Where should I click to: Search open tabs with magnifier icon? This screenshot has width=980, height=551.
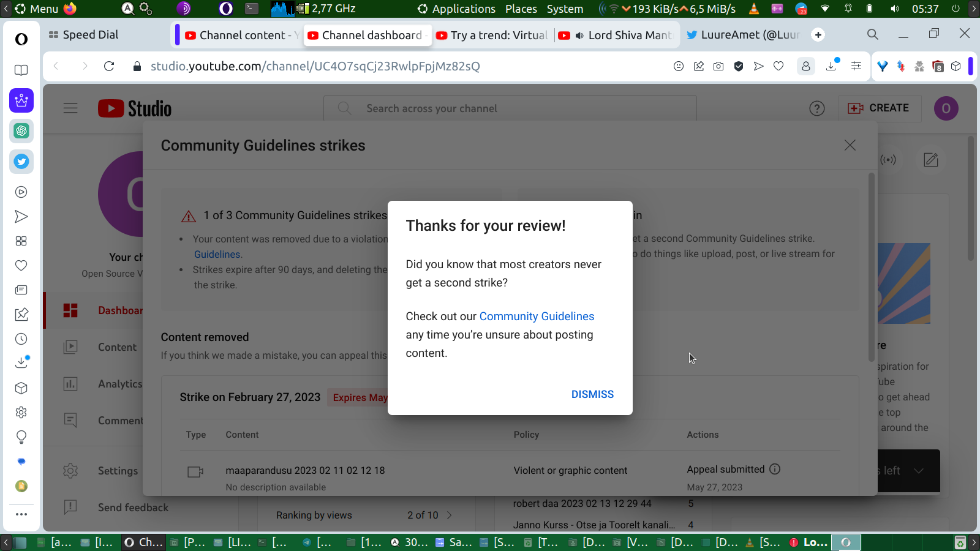pyautogui.click(x=873, y=34)
